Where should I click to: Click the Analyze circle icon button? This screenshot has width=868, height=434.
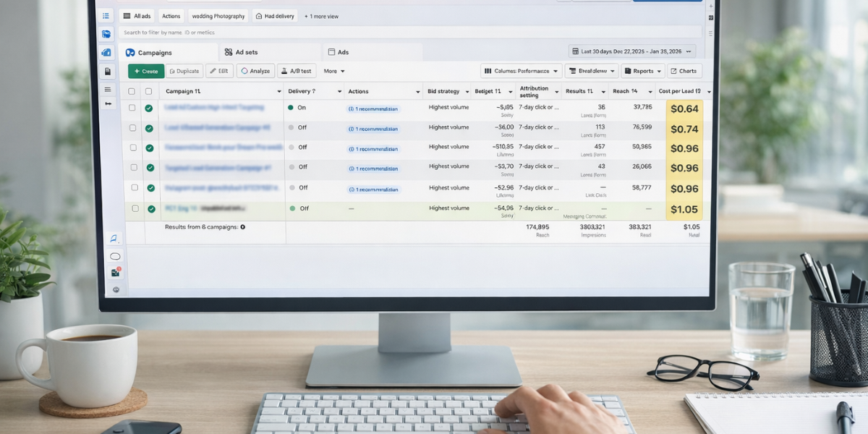pyautogui.click(x=255, y=71)
